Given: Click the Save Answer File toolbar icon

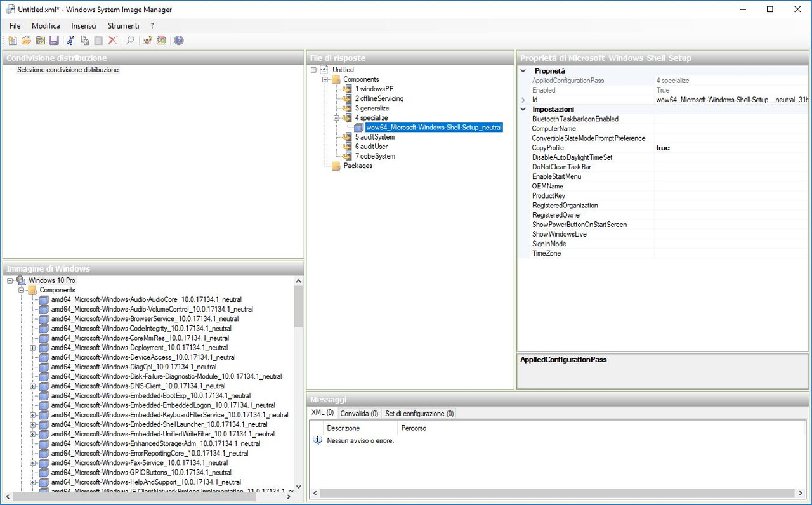Looking at the screenshot, I should tap(54, 41).
